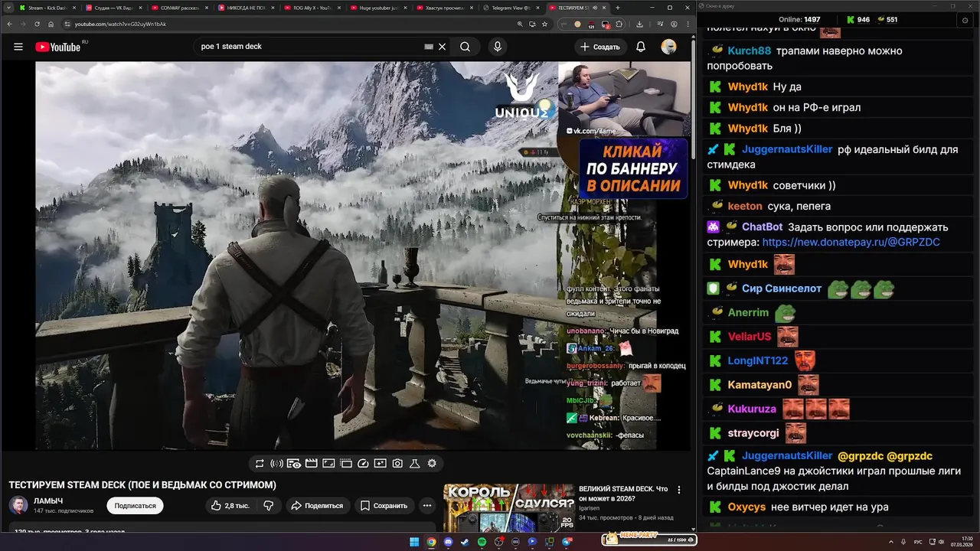This screenshot has height=551, width=980.
Task: Open the YouTube account avatar menu
Action: click(x=669, y=47)
